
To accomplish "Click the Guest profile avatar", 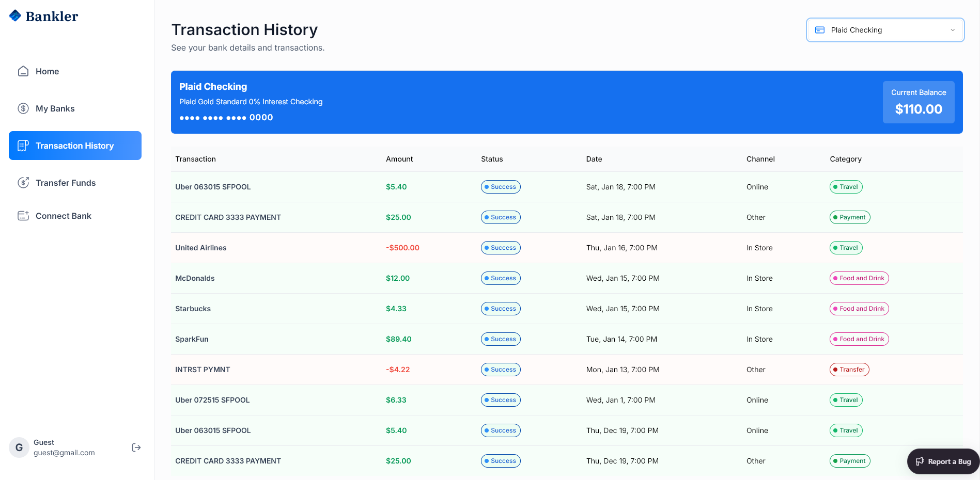I will pos(19,447).
